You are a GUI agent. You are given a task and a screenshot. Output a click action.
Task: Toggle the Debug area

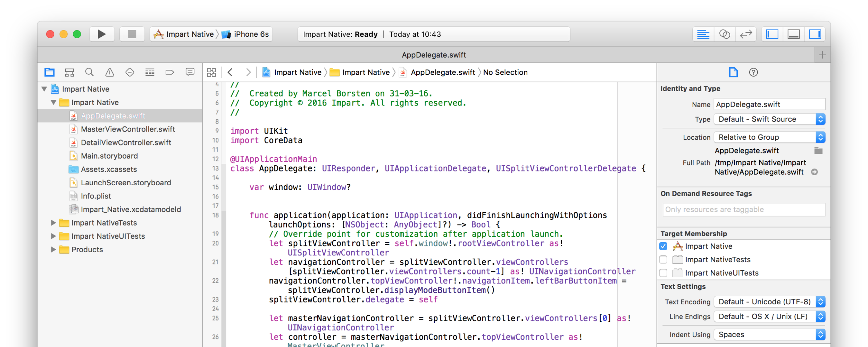click(x=794, y=34)
